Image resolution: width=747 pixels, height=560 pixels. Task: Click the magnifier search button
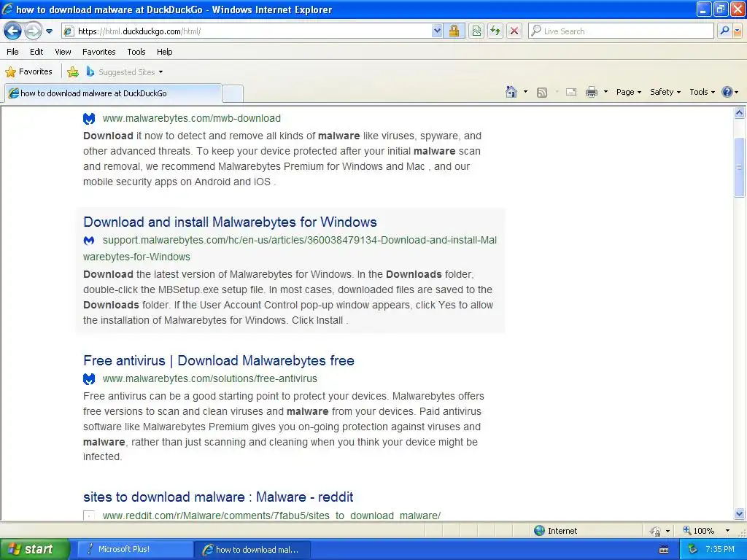coord(724,31)
